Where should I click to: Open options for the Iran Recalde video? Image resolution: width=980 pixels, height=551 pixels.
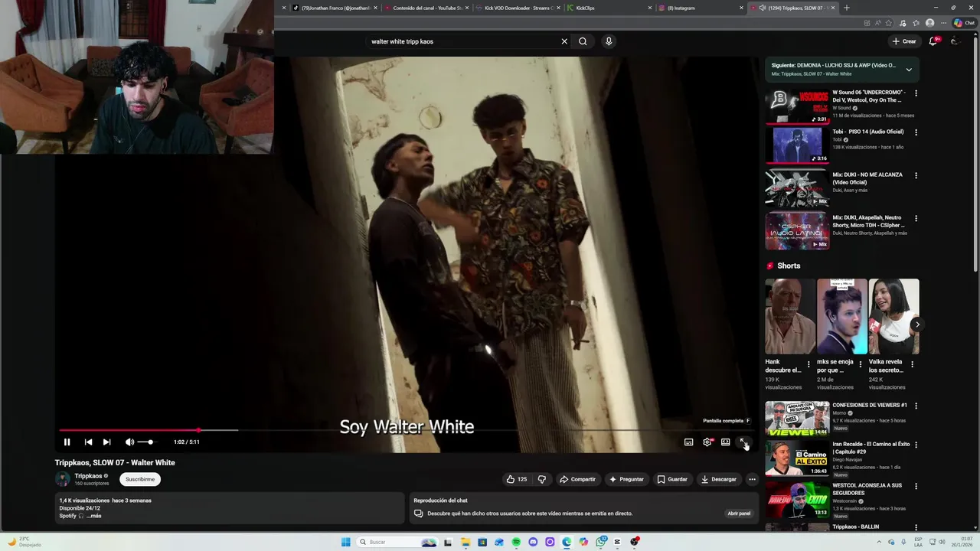[x=916, y=445]
